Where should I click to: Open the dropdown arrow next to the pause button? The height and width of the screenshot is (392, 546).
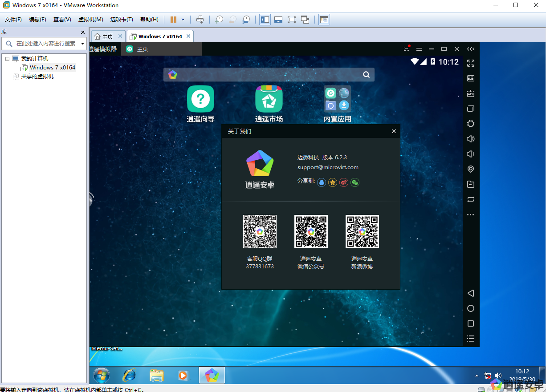183,20
